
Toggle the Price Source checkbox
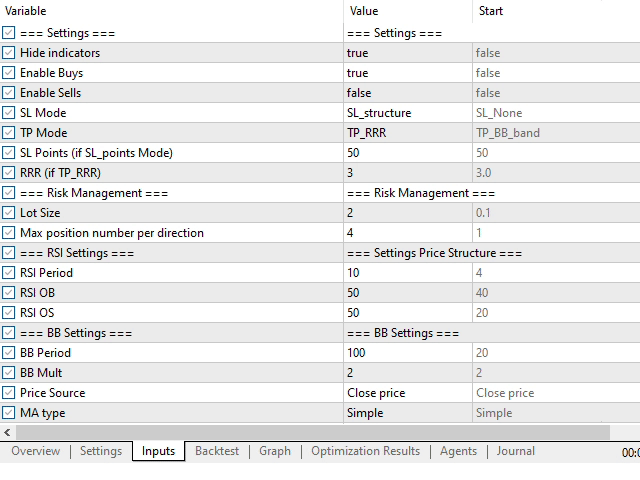click(9, 393)
